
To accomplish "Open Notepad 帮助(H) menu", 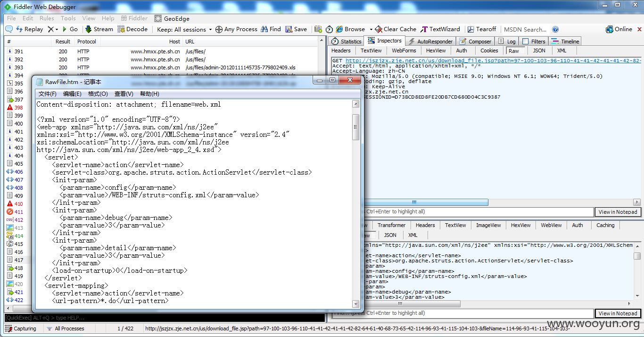I will [x=149, y=94].
